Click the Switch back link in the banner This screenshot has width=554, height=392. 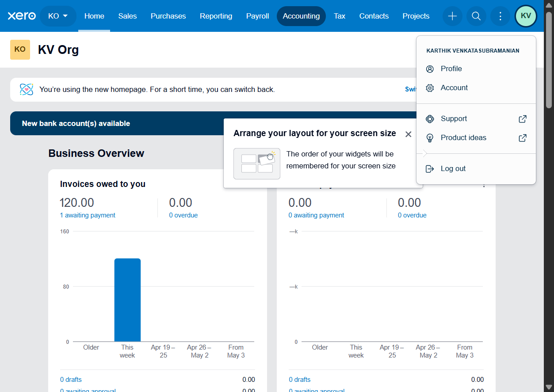[x=411, y=89]
